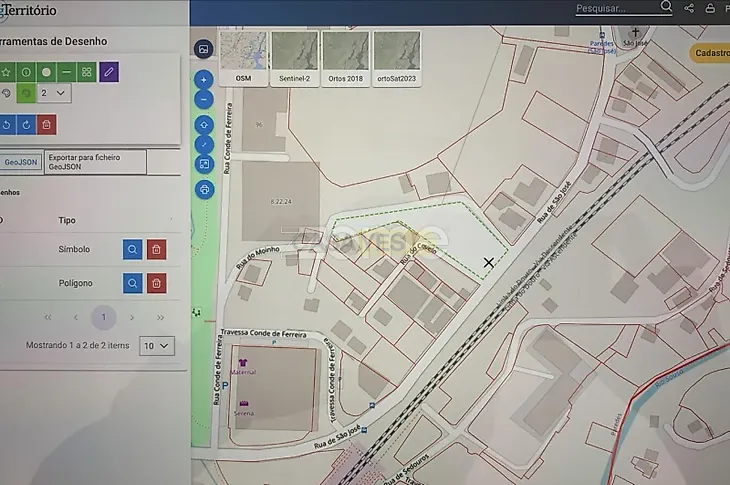Zoom in on the map

pos(204,80)
